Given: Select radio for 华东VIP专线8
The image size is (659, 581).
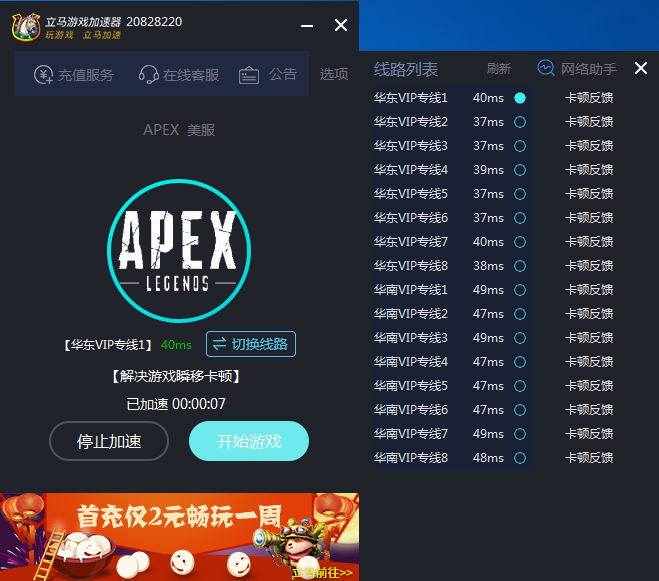Looking at the screenshot, I should pyautogui.click(x=520, y=266).
